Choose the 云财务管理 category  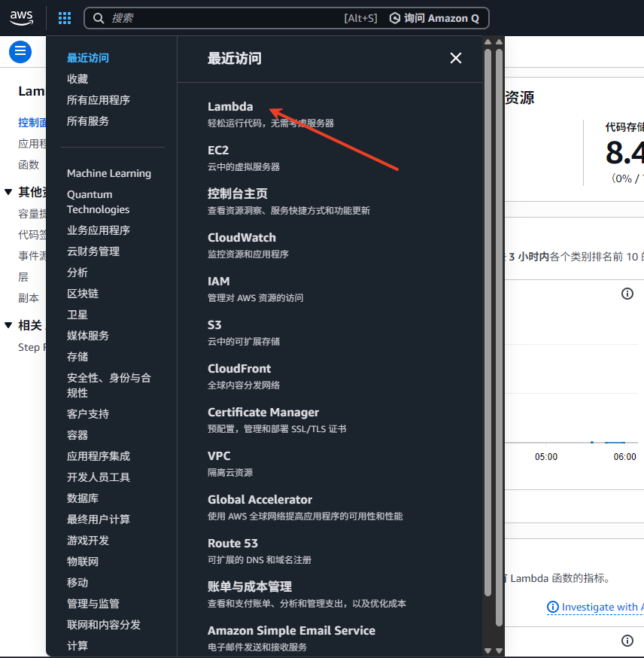[x=93, y=251]
